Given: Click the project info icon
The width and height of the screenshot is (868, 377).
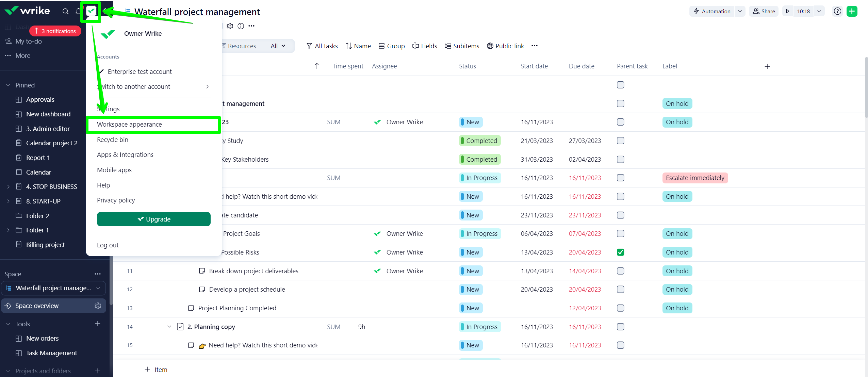Looking at the screenshot, I should point(241,26).
